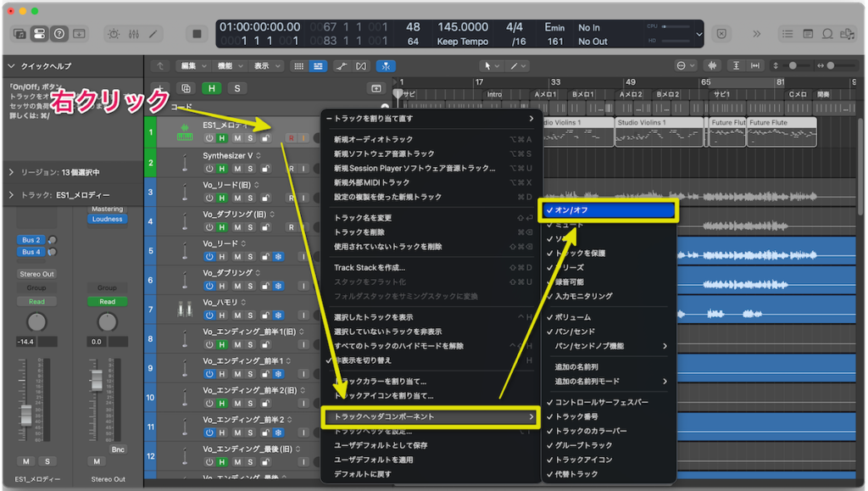Screen dimensions: 868x491
Task: Mute the Vo_ハモリ track with its M button
Action: 236,315
